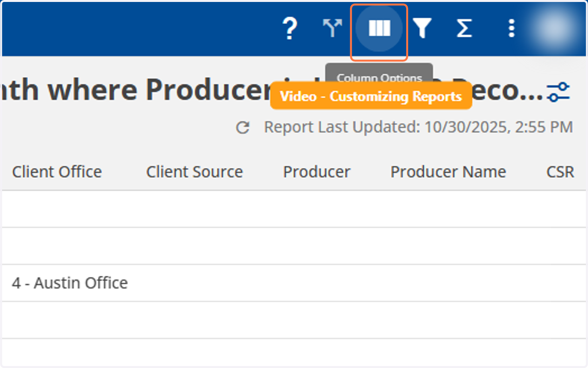The width and height of the screenshot is (588, 368).
Task: Refresh report with circular arrow icon
Action: point(243,128)
